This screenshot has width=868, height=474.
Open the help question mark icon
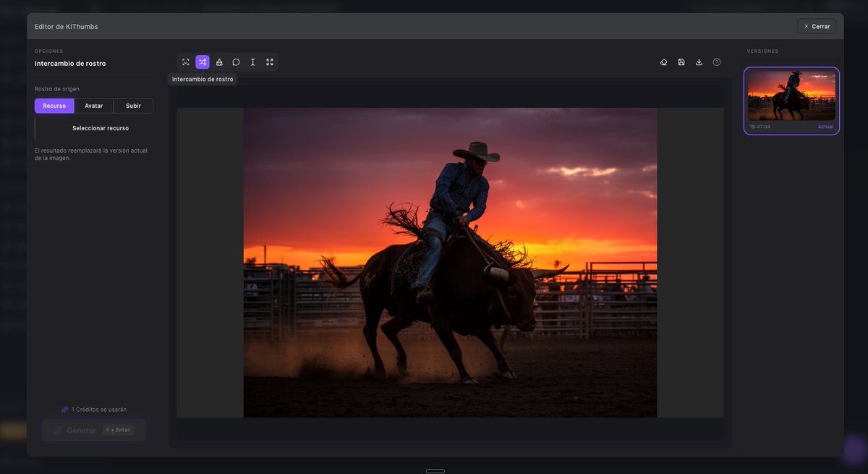point(717,62)
